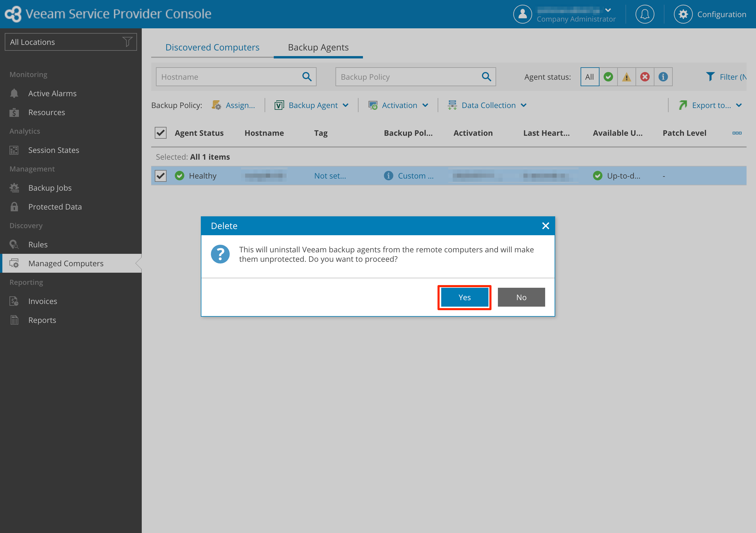Sort by Activation column header
This screenshot has height=533, width=756.
tap(473, 133)
